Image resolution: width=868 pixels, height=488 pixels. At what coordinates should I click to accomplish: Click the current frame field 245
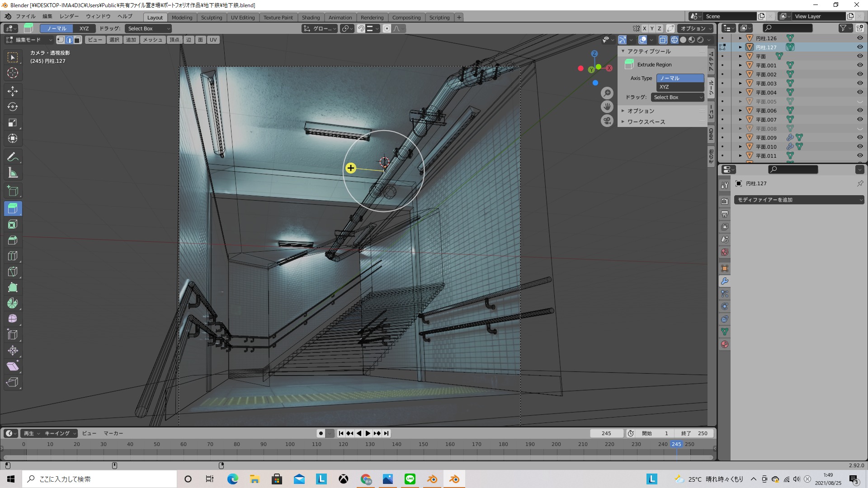pyautogui.click(x=606, y=433)
